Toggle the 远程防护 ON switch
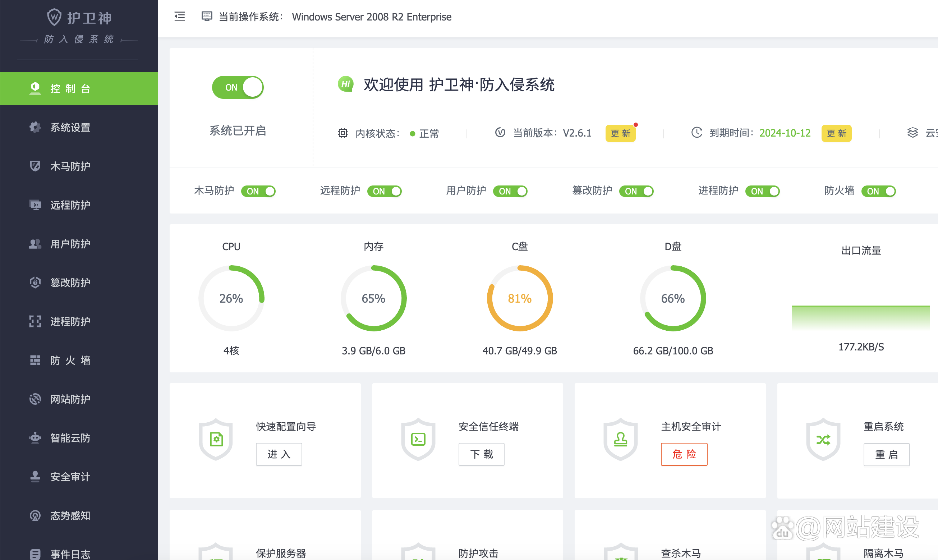This screenshot has width=938, height=560. tap(385, 191)
